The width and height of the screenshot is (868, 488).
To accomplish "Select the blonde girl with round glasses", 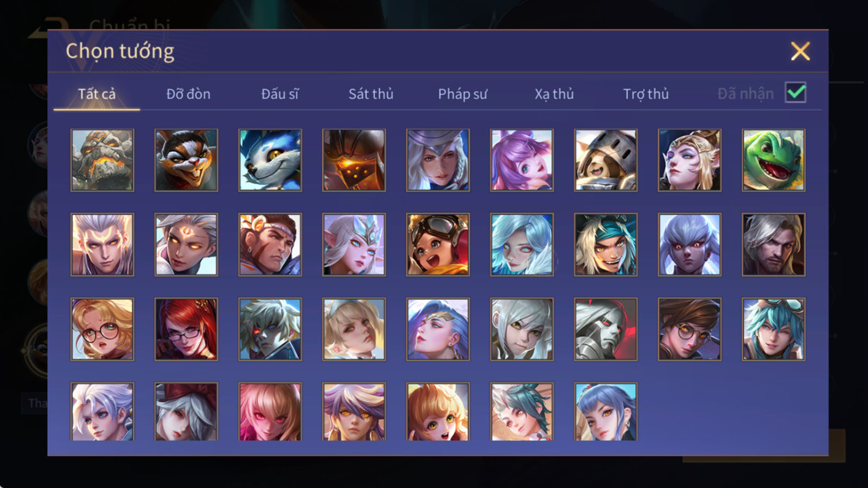I will 102,329.
